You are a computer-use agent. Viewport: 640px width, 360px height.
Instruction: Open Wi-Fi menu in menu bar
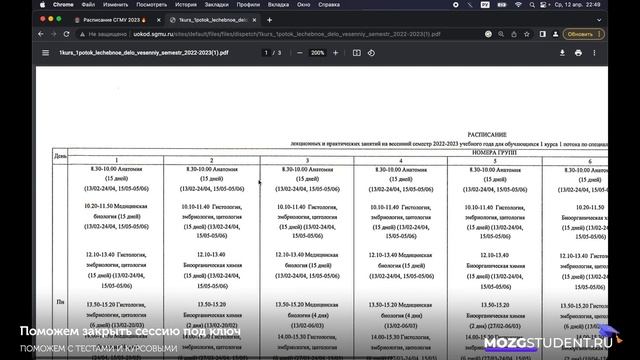[518, 5]
